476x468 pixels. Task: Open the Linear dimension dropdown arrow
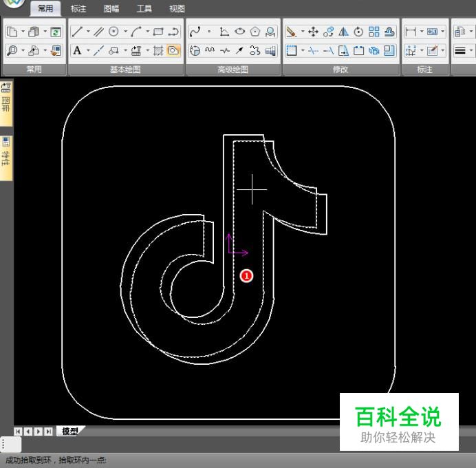[x=422, y=31]
